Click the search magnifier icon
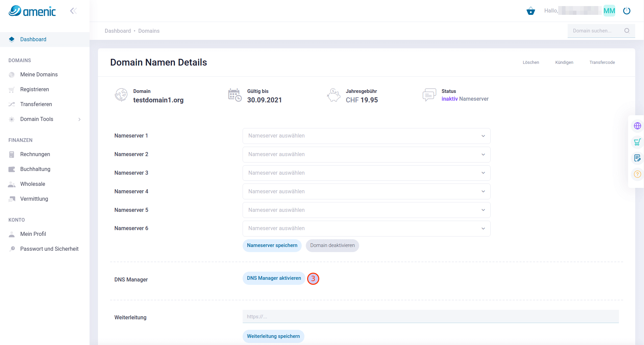644x345 pixels. pos(627,31)
